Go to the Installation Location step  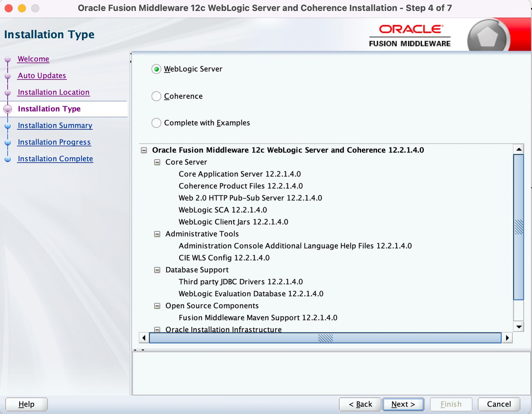pyautogui.click(x=53, y=92)
